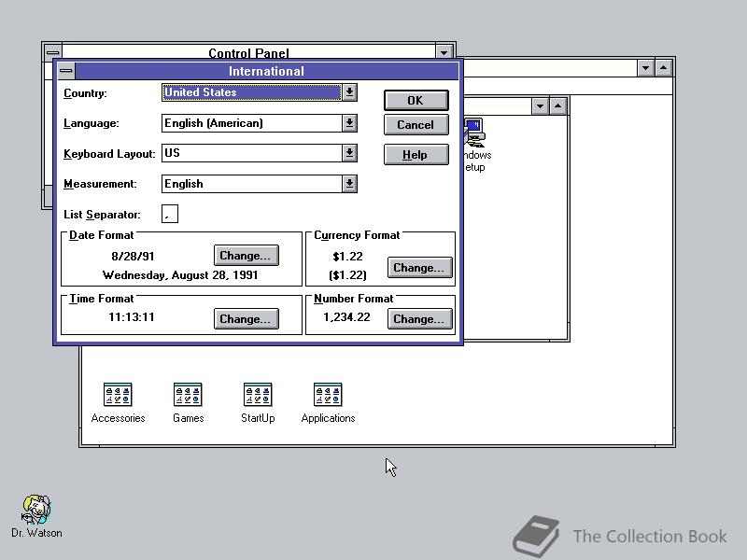
Task: Click the International dialog title bar
Action: pos(266,71)
